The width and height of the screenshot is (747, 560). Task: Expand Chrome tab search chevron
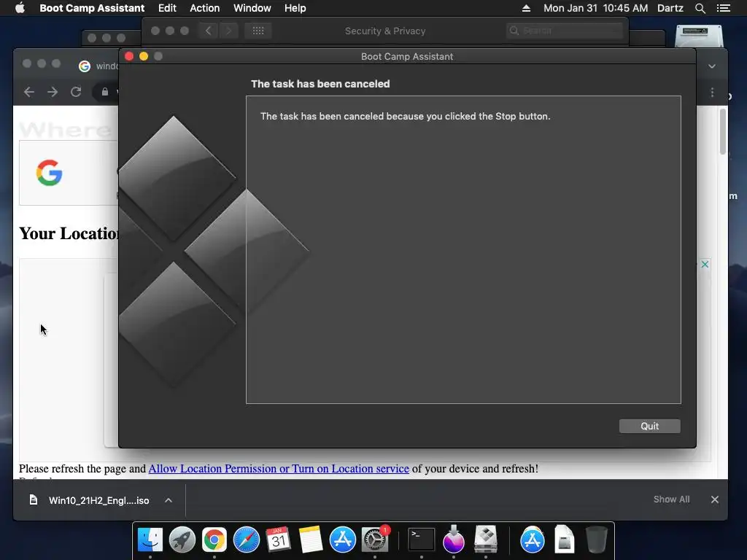click(712, 66)
